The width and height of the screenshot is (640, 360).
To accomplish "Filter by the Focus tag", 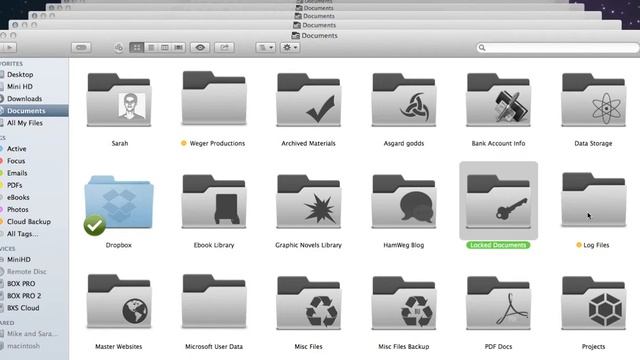I will (16, 161).
